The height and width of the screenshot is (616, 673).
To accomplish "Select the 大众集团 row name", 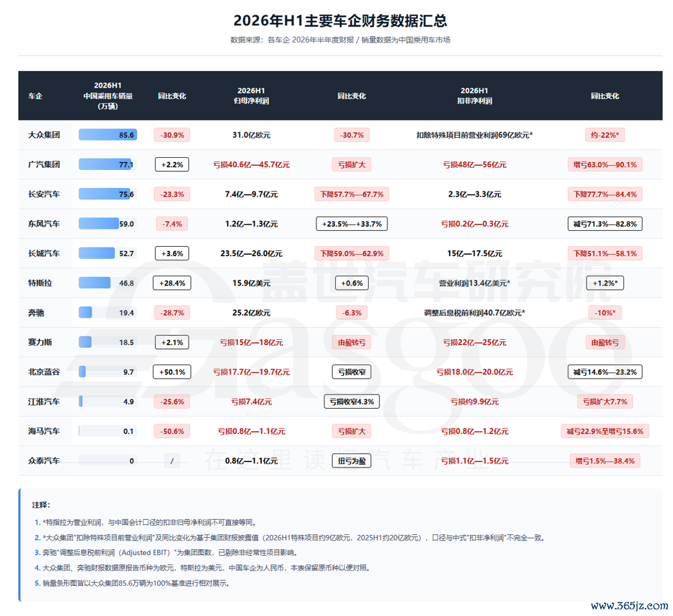I will (43, 134).
